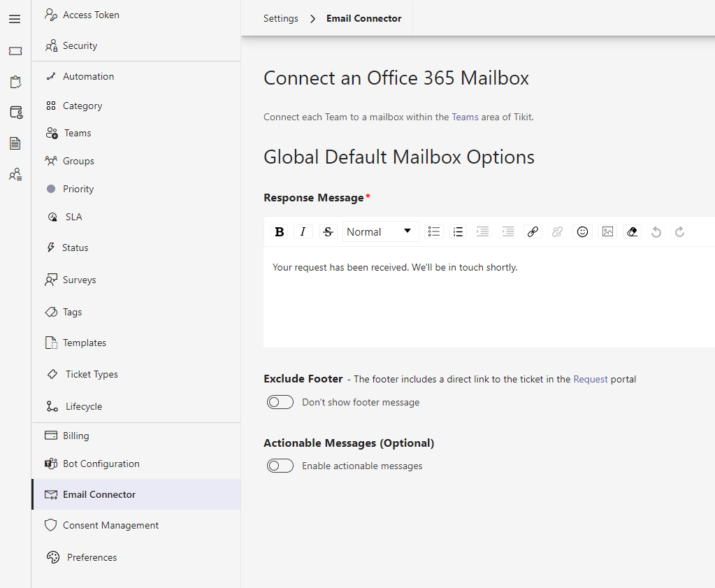Open the ticket settings icon in left rail
Screen dimensions: 715x588
click(16, 113)
